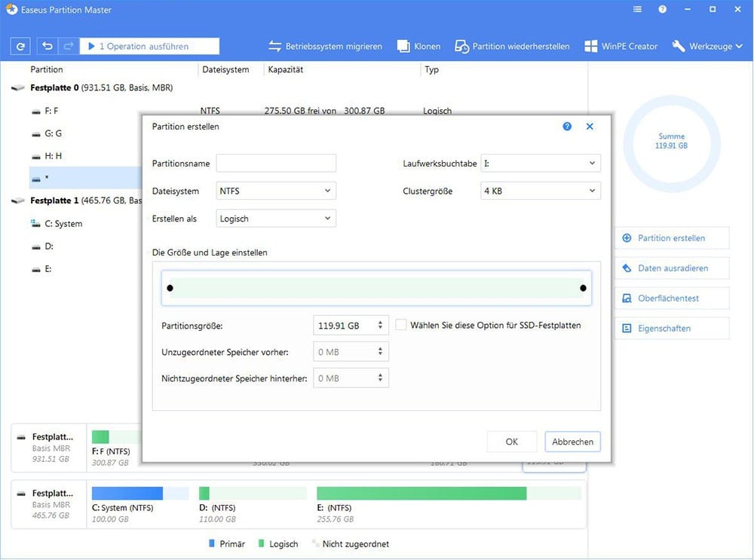Click the refresh icon in toolbar
The height and width of the screenshot is (560, 754).
[x=20, y=46]
